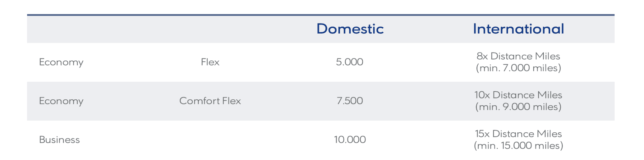
Task: Click the 10.000 domestic miles value
Action: 350,140
